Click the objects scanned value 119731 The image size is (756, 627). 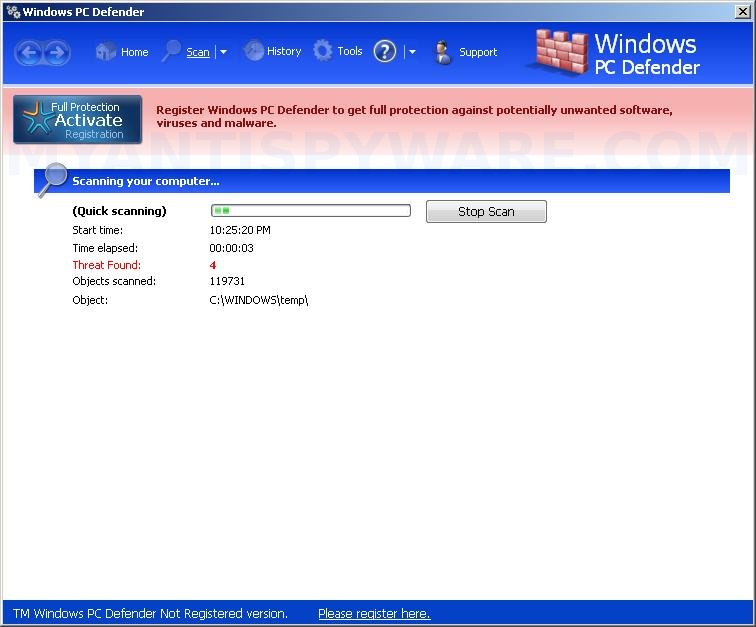click(x=227, y=281)
